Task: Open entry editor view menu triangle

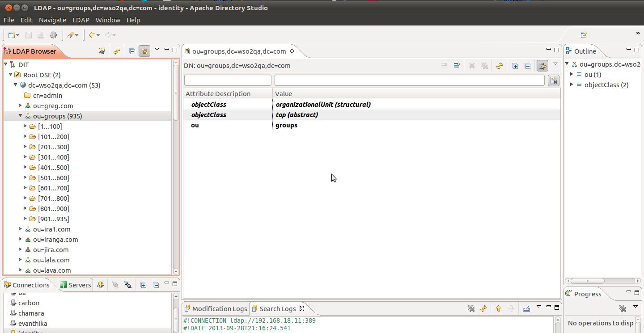Action: pos(555,64)
